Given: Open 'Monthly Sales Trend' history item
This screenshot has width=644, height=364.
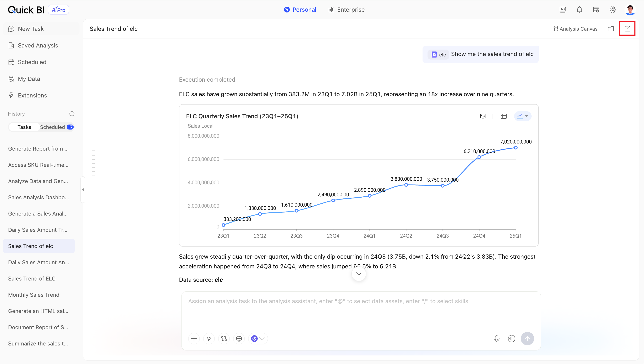Looking at the screenshot, I should [x=39, y=295].
